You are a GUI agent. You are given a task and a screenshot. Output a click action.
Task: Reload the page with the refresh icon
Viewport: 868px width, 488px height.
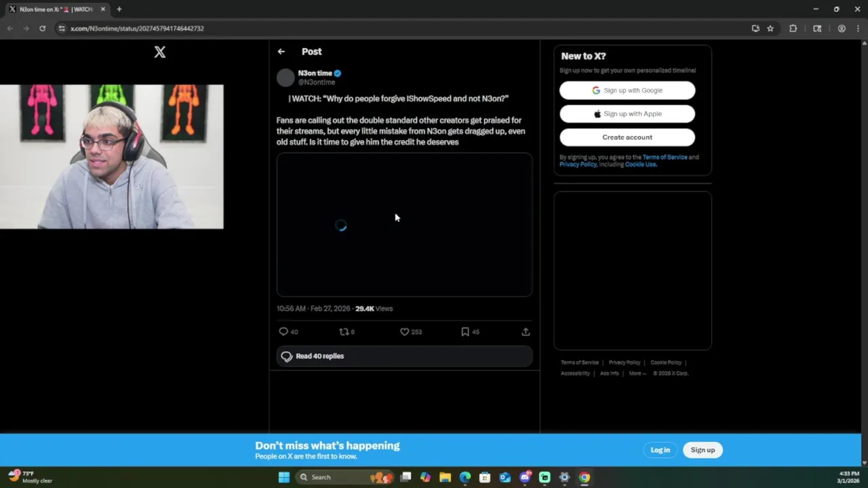[42, 28]
